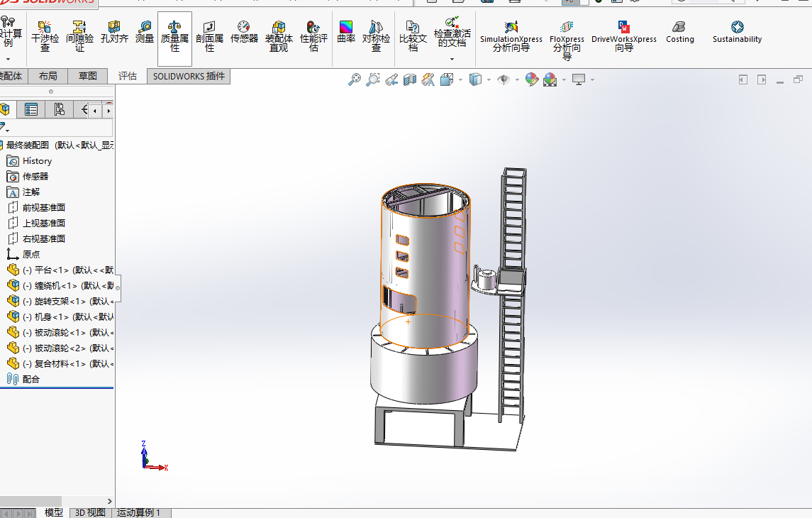Switch to the 模型 bottom tab
812x518 pixels.
click(53, 512)
